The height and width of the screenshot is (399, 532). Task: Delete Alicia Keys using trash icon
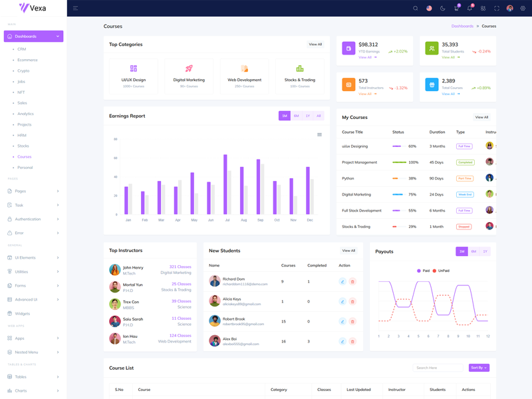click(352, 301)
